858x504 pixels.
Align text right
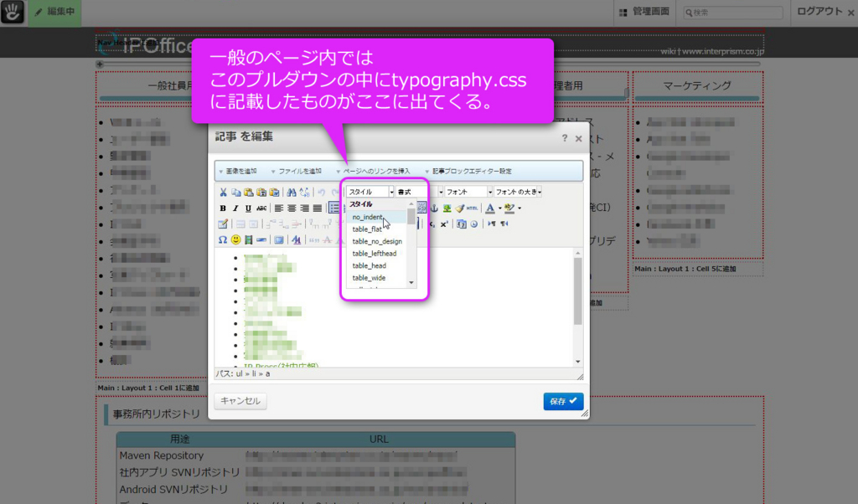tap(304, 208)
